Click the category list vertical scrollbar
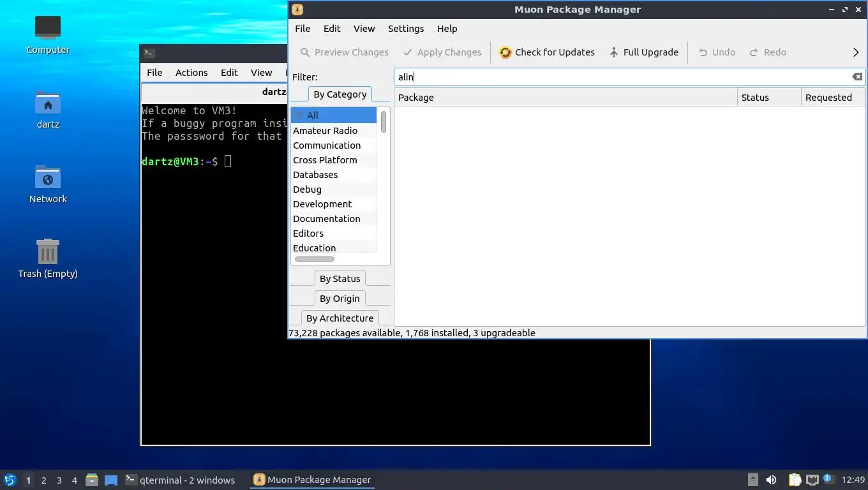Image resolution: width=868 pixels, height=490 pixels. (384, 122)
